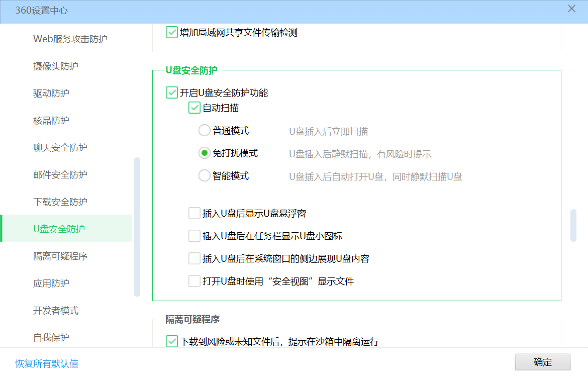This screenshot has height=377, width=588.
Task: Click 恢复所有默认值 link
Action: (x=47, y=363)
